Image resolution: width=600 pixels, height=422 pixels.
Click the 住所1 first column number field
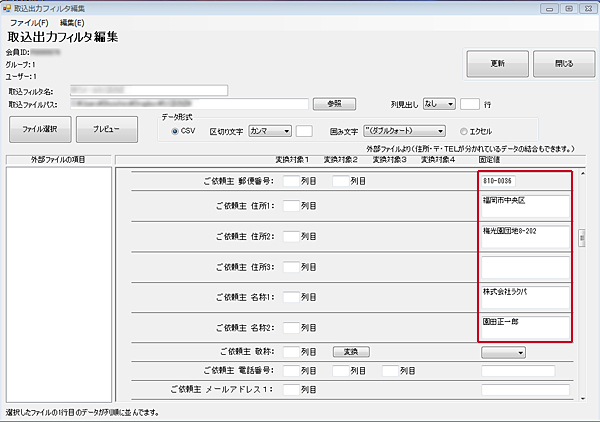(x=290, y=205)
